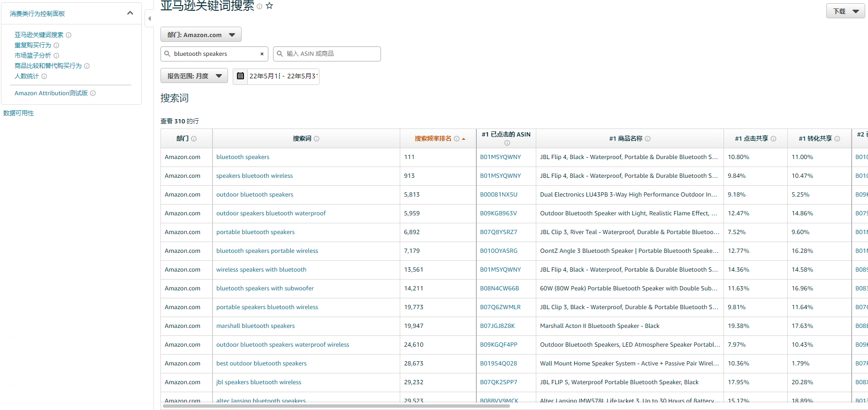Image resolution: width=868 pixels, height=410 pixels.
Task: Click the horizontal scrollbar below the table
Action: pos(335,406)
